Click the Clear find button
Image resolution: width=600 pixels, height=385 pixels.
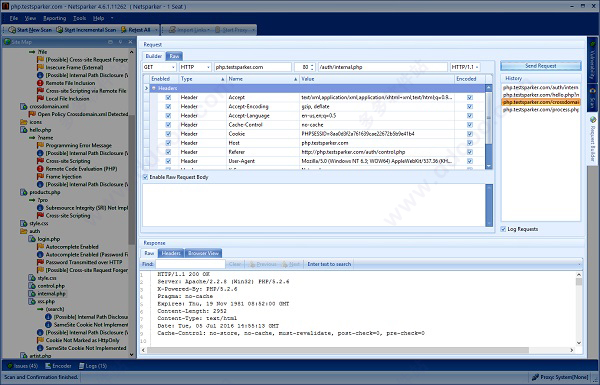[235, 264]
